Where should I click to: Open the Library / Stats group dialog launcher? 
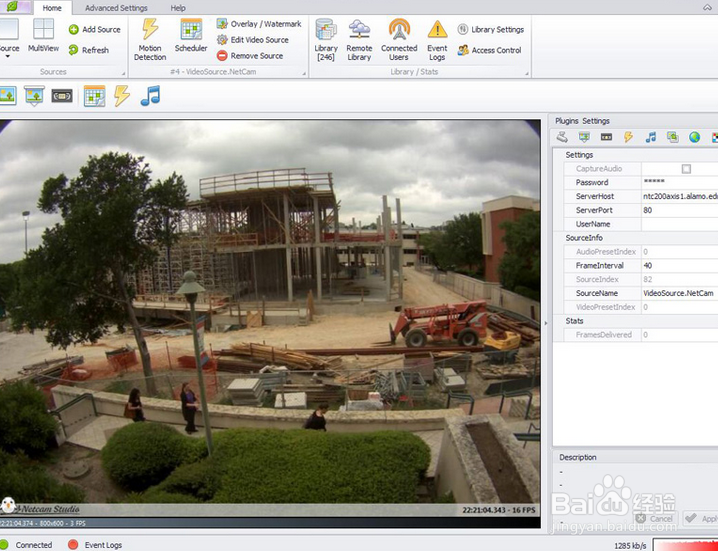click(527, 73)
